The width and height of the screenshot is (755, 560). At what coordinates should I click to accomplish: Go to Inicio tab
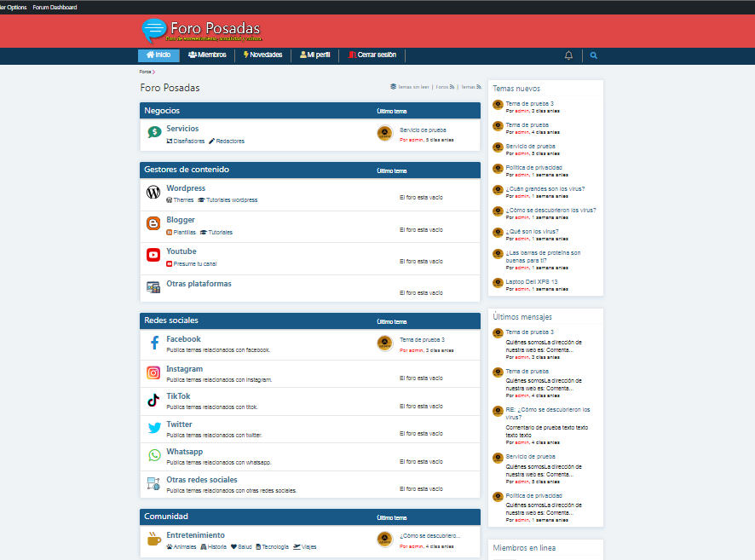(158, 55)
